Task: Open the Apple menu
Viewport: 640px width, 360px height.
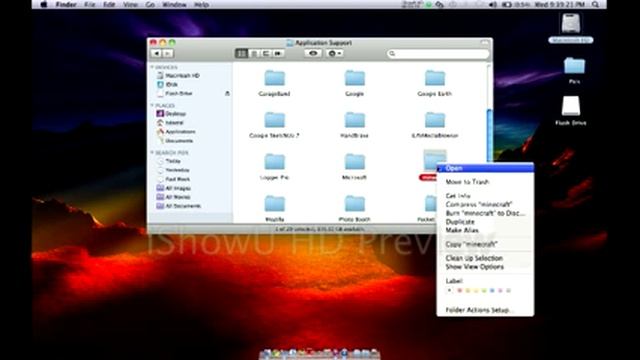Action: point(44,4)
